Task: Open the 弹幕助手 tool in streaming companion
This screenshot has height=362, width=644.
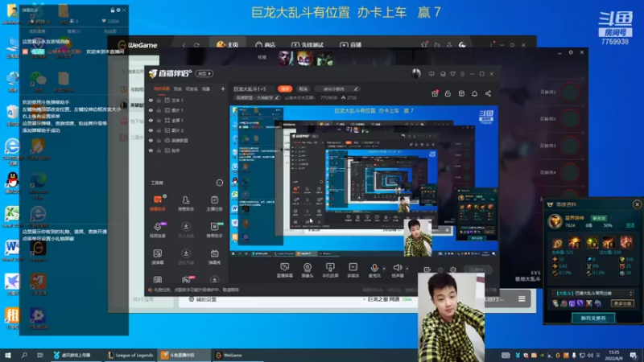Action: pyautogui.click(x=157, y=204)
